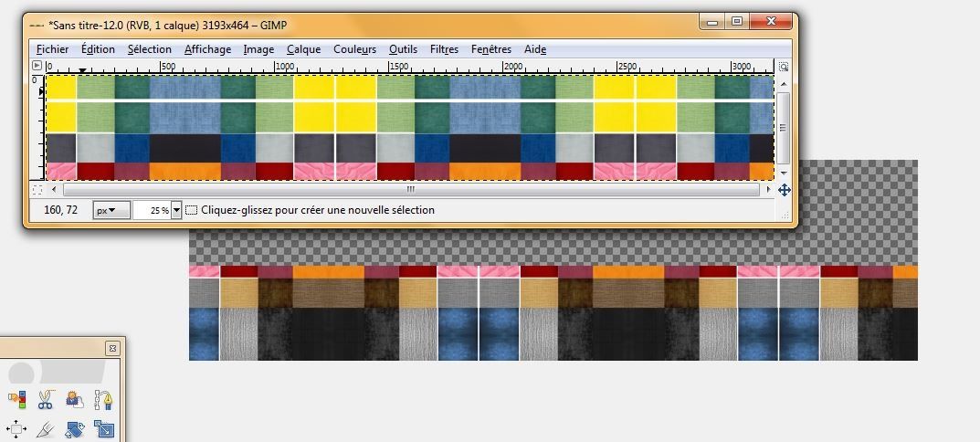Viewport: 980px width, 442px height.
Task: Click the horizontal ruler in GIMP window
Action: pos(409,67)
